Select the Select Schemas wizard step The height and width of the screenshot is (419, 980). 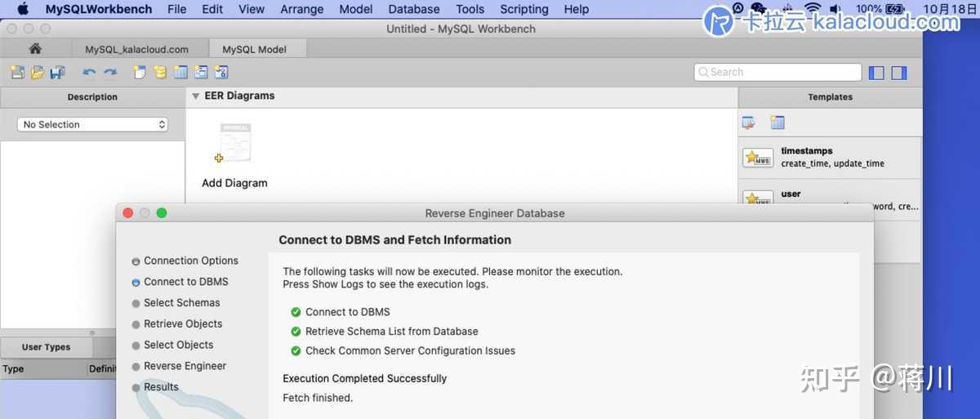182,303
